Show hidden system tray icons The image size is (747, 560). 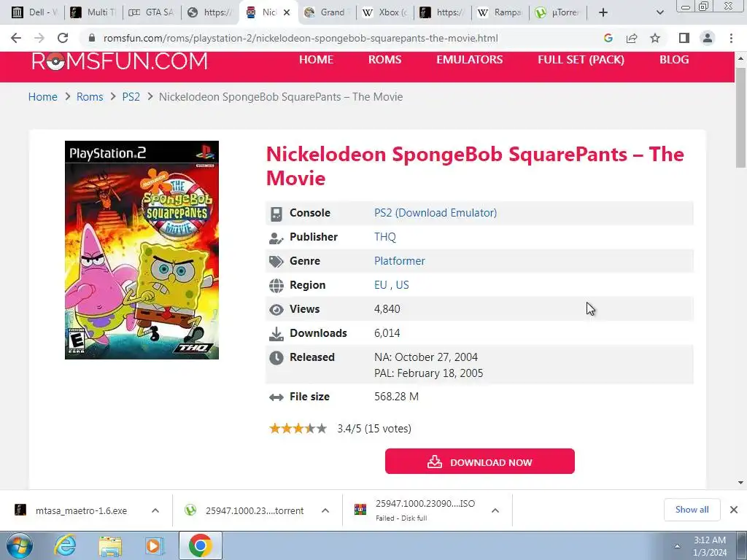[x=677, y=545]
